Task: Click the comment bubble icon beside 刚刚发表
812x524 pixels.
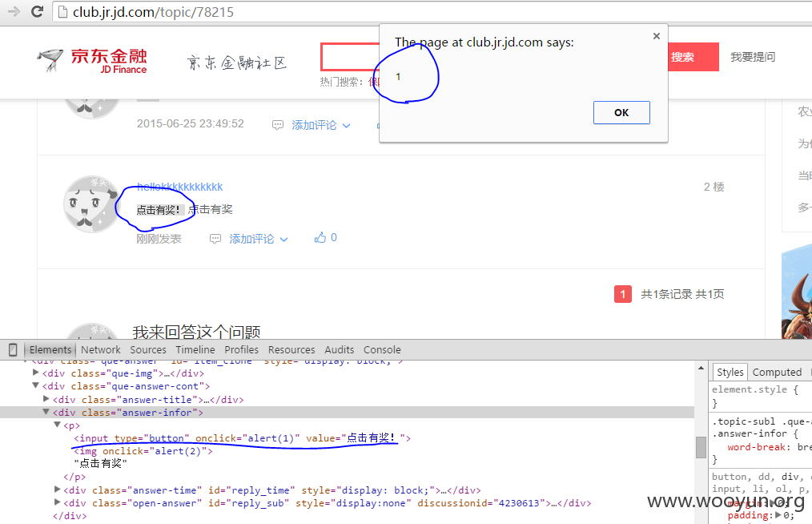Action: (215, 239)
